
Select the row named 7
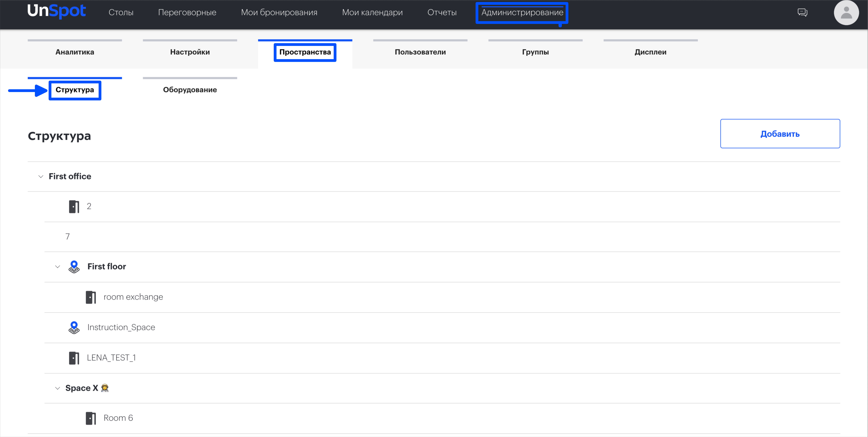point(442,237)
